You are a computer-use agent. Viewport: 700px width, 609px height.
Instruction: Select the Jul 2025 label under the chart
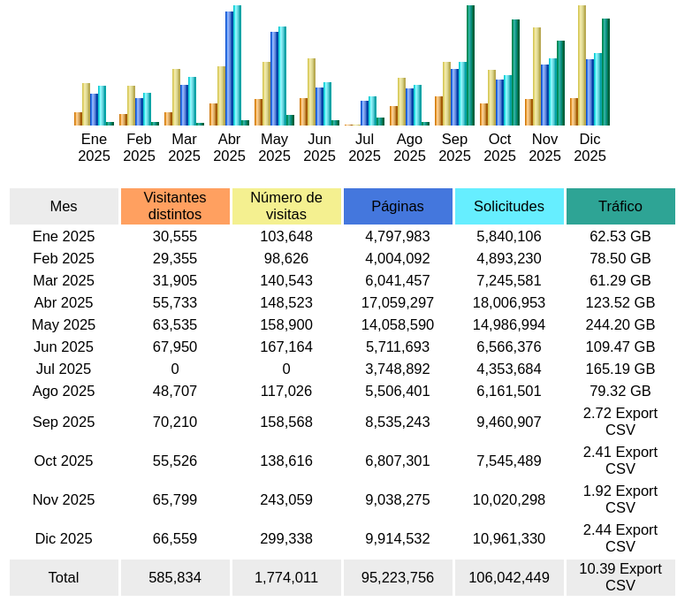(364, 148)
